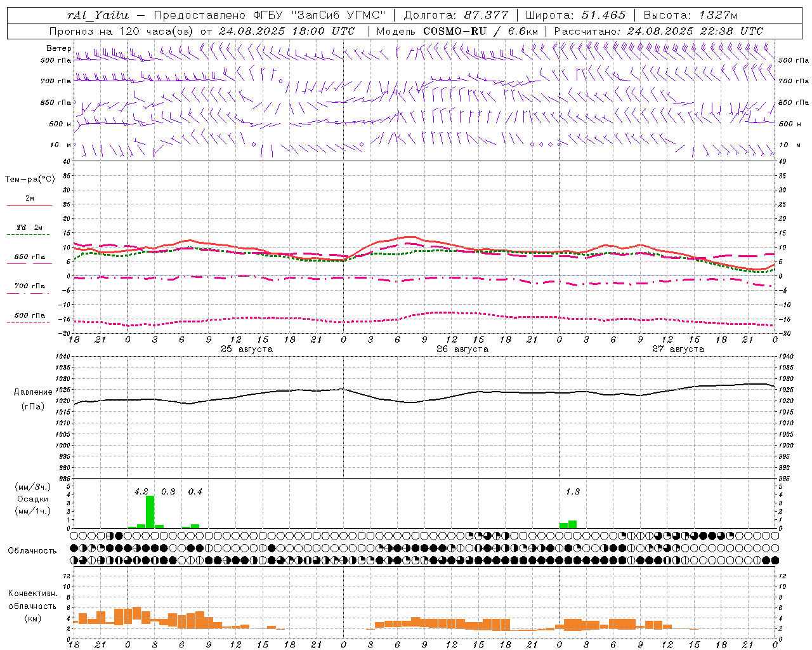
Task: Select the provider text ФГБУ "ЗапСиб УГМС"
Action: [320, 15]
